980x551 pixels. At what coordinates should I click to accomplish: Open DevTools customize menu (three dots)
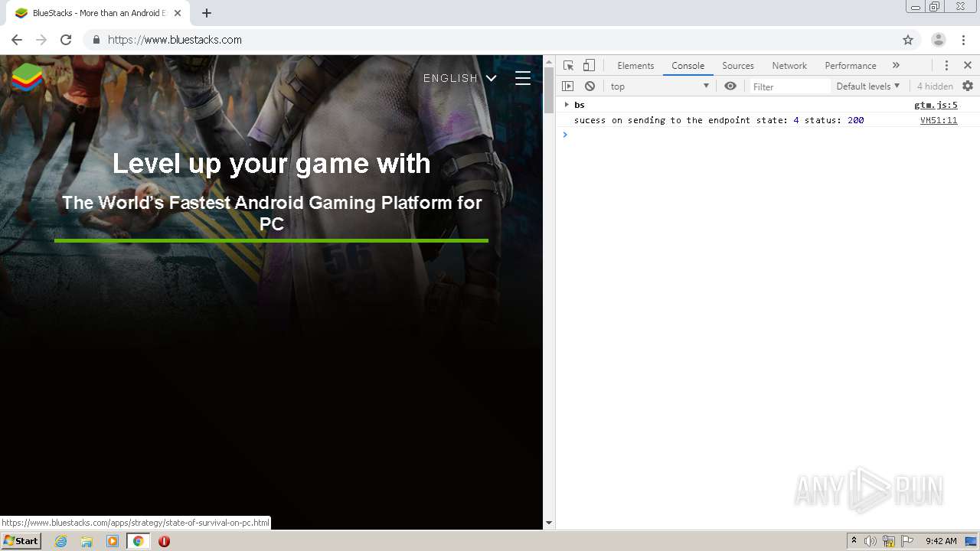(946, 66)
